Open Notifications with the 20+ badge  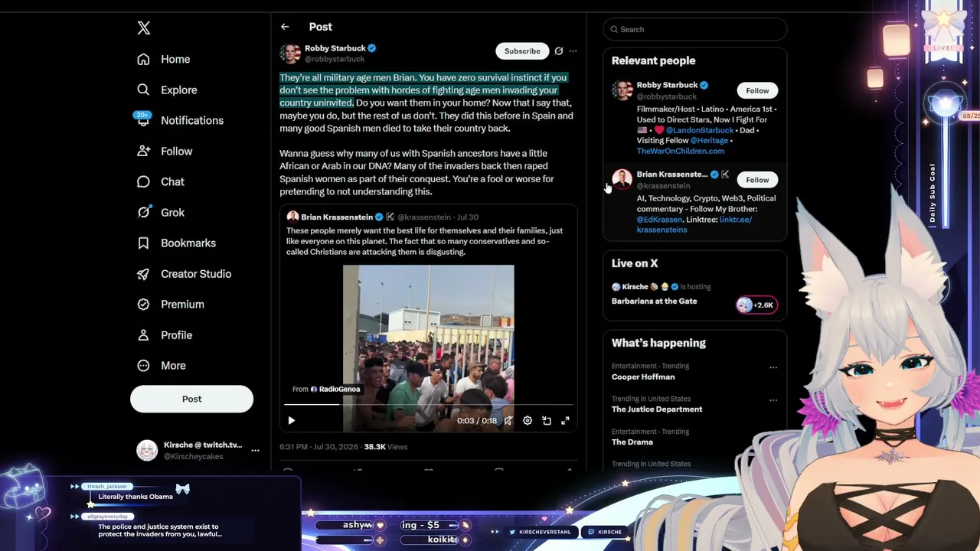(x=180, y=120)
